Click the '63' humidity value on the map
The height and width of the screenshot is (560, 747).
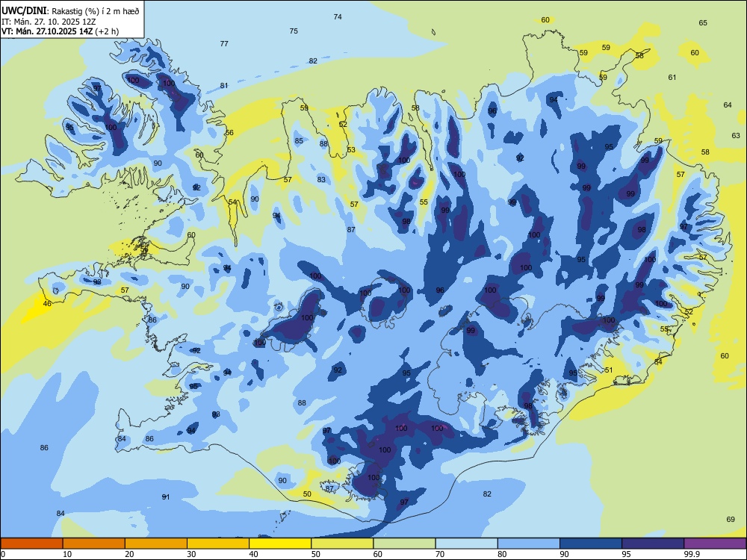coord(736,136)
